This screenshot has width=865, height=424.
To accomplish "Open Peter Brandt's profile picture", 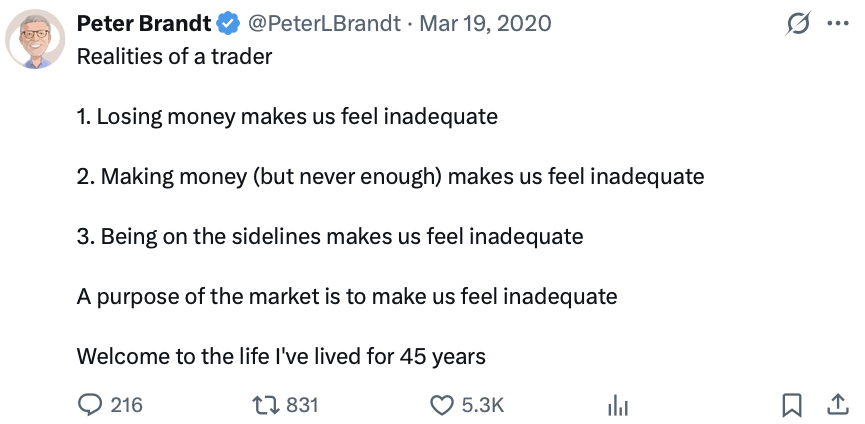I will [x=37, y=44].
